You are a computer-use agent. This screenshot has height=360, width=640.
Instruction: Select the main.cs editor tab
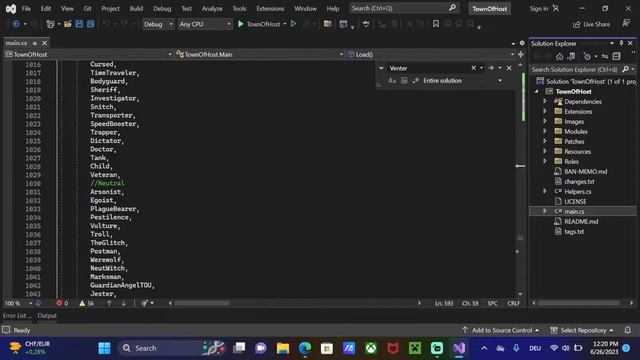[16, 43]
